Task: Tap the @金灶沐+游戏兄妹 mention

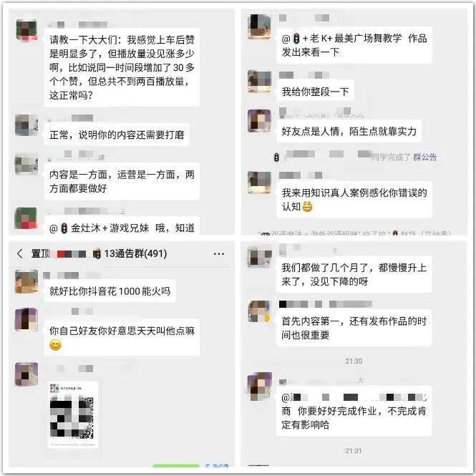Action: click(x=99, y=228)
